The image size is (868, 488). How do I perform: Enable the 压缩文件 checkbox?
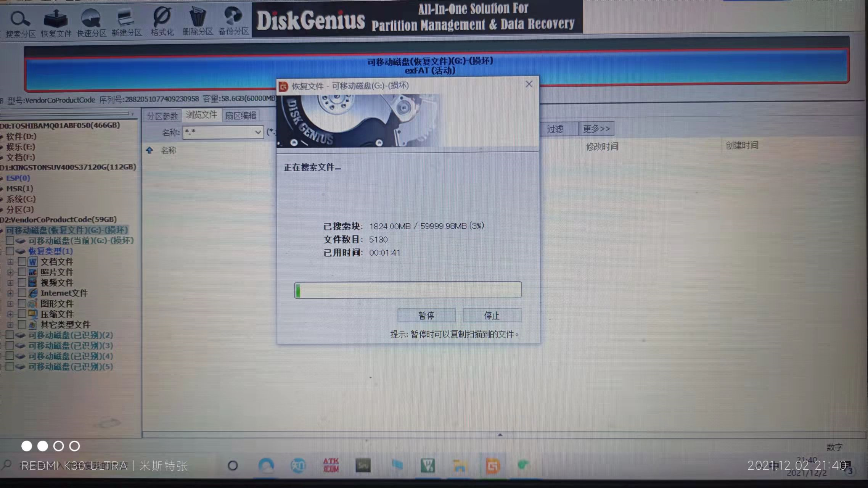22,314
